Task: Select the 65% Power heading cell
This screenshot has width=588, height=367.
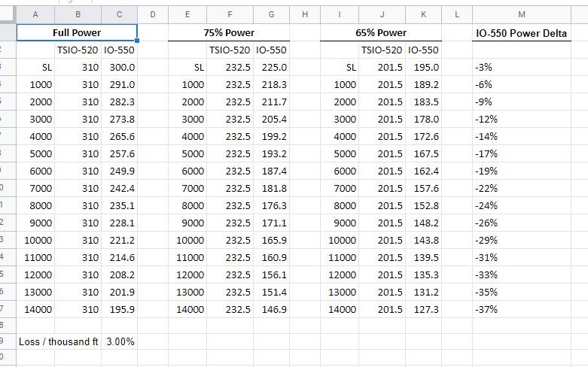Action: (381, 32)
